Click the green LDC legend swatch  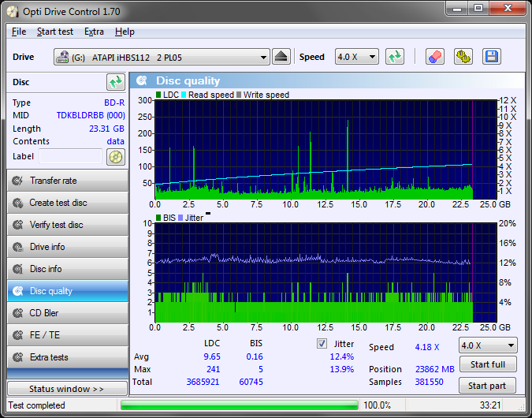pyautogui.click(x=158, y=95)
